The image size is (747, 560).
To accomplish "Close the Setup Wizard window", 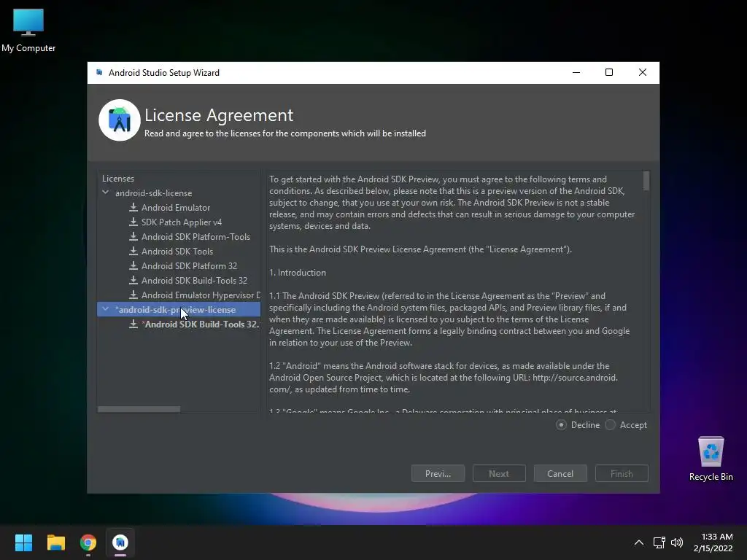I will click(x=643, y=72).
